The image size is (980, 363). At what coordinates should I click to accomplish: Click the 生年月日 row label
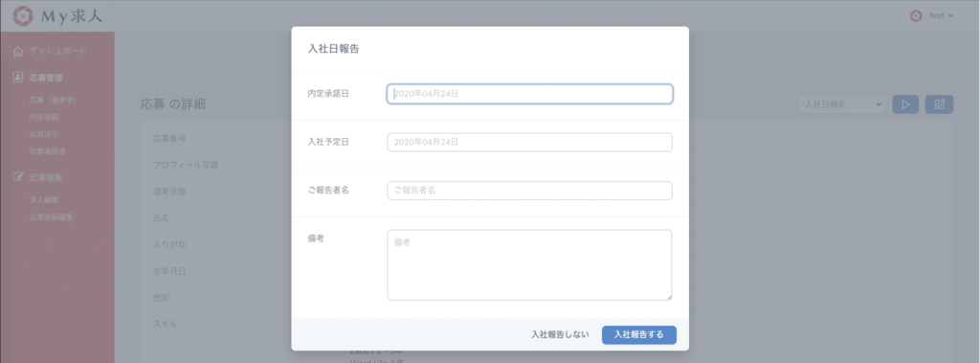coord(169,271)
